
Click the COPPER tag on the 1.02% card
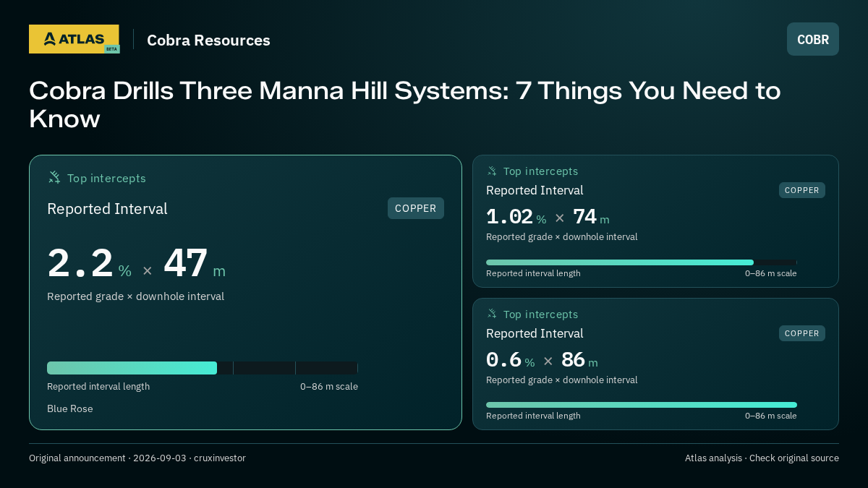click(802, 190)
